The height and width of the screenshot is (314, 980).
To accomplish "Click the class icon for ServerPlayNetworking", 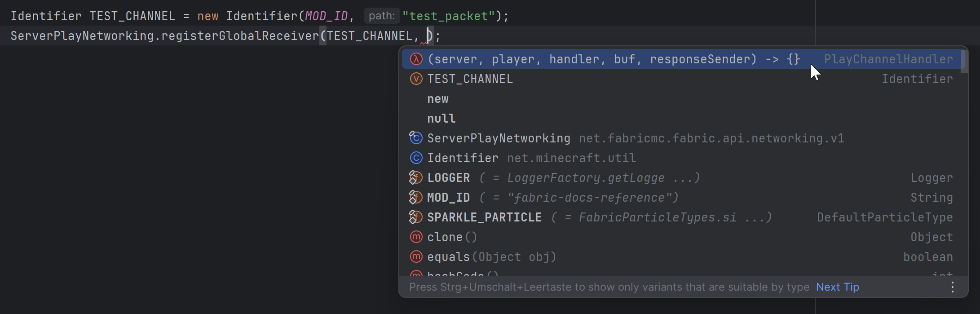I will tap(416, 138).
